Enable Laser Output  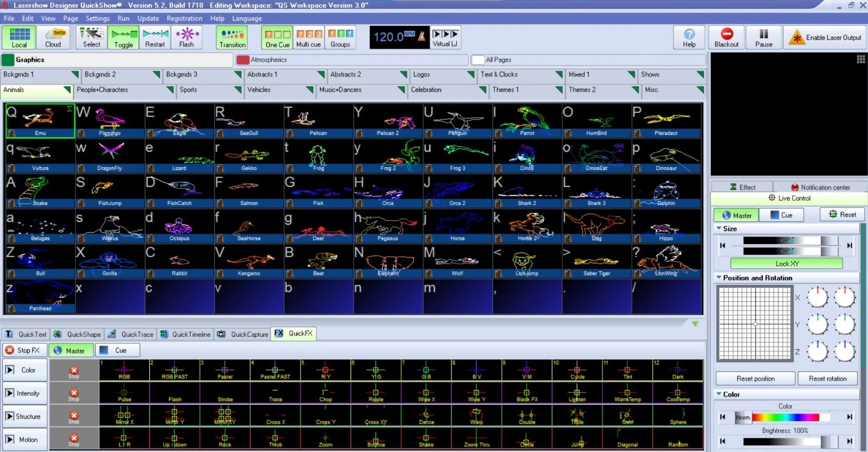pyautogui.click(x=825, y=37)
